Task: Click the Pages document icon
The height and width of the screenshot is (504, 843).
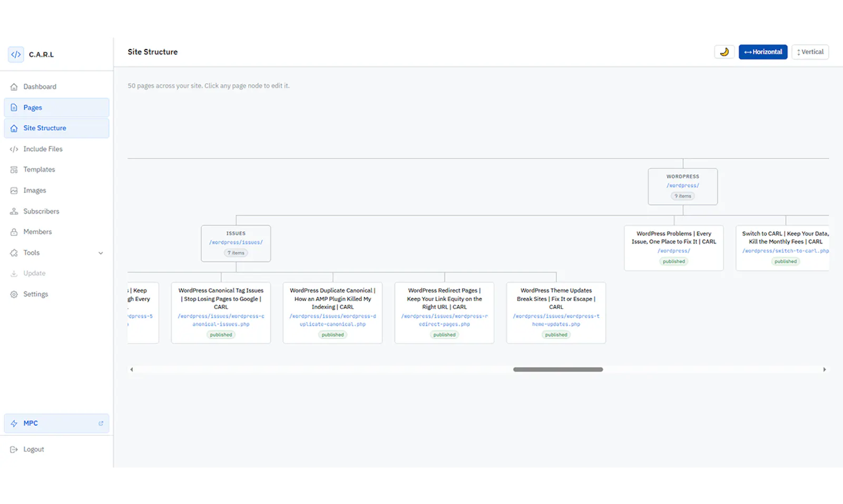Action: pos(14,107)
